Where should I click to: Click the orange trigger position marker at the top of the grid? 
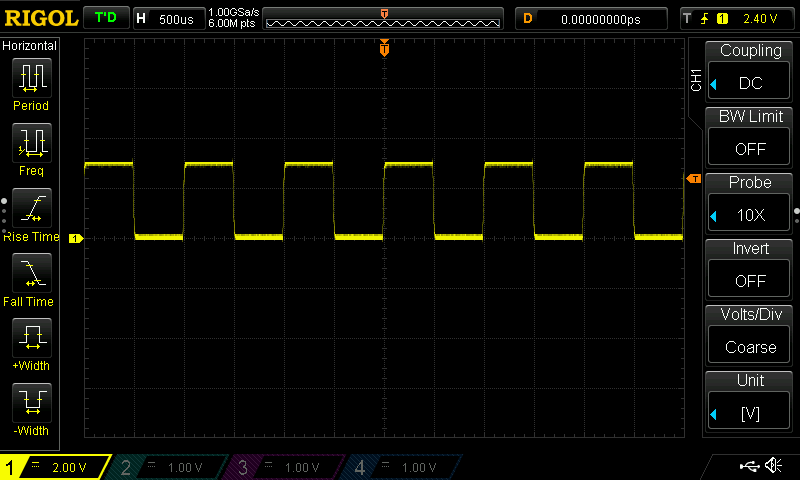point(384,48)
